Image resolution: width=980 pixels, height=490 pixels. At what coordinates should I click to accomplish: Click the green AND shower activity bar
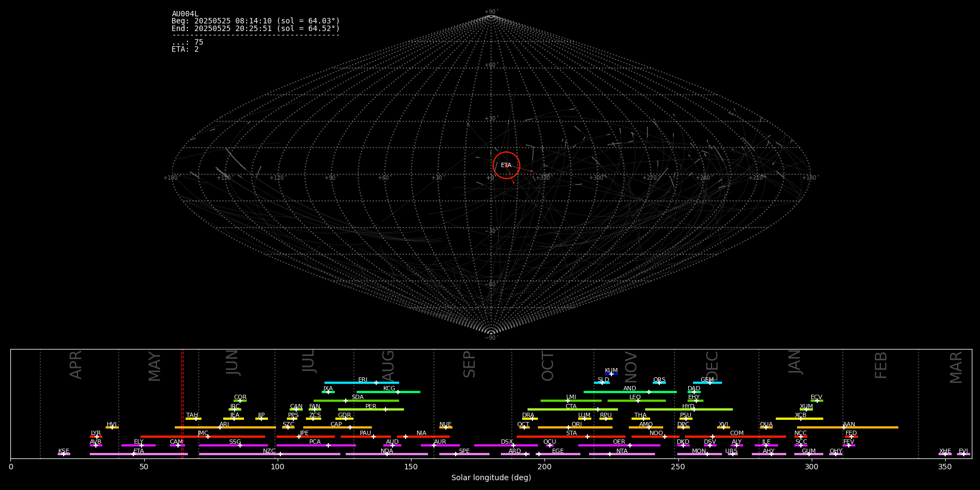[x=630, y=392]
